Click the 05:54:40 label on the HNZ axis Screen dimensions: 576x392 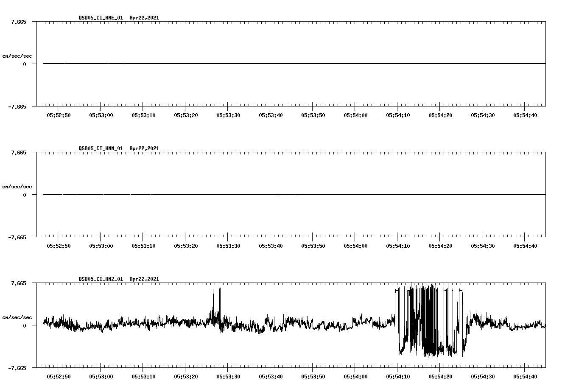point(526,375)
